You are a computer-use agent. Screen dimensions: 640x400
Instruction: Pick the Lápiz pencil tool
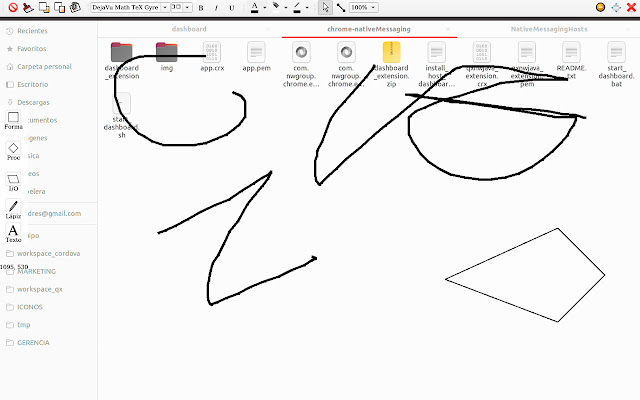point(13,208)
